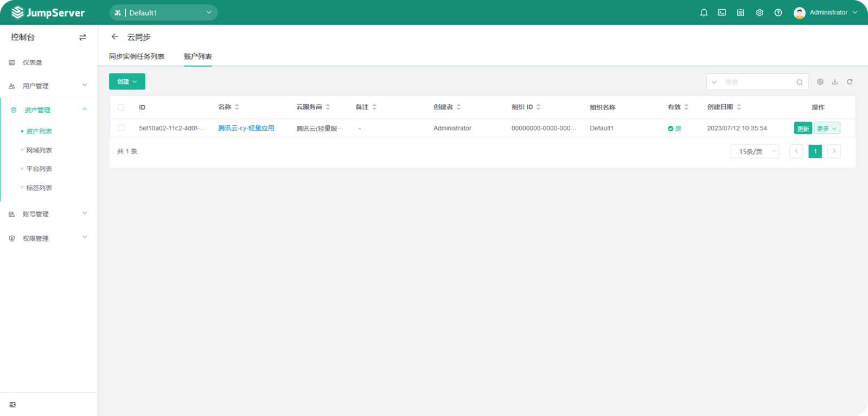Open 标签列表 in the sidebar
868x416 pixels.
(x=39, y=188)
